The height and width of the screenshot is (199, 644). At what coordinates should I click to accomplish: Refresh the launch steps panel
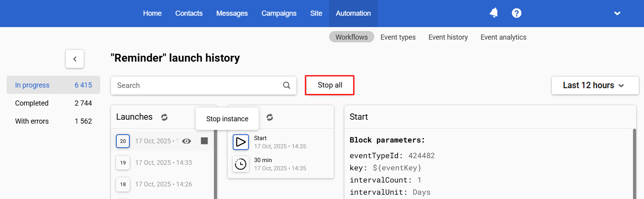(270, 117)
